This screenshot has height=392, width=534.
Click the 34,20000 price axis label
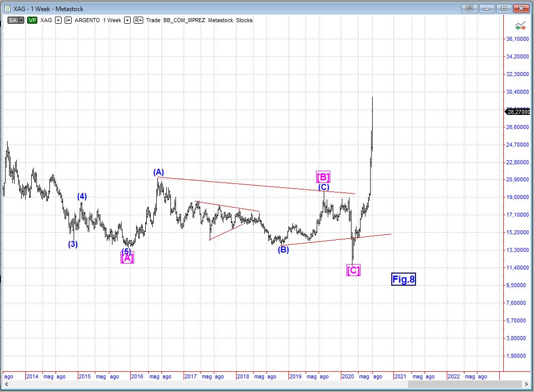coord(517,56)
